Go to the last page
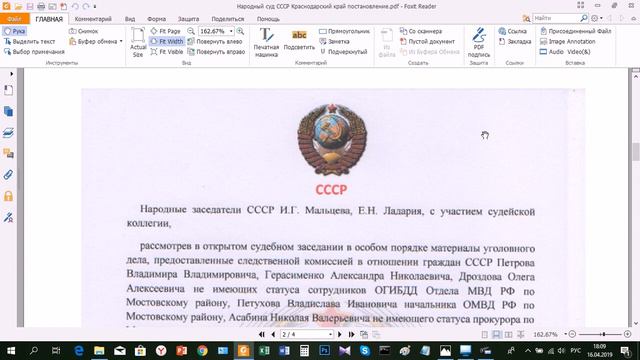The image size is (640, 360). (x=351, y=334)
